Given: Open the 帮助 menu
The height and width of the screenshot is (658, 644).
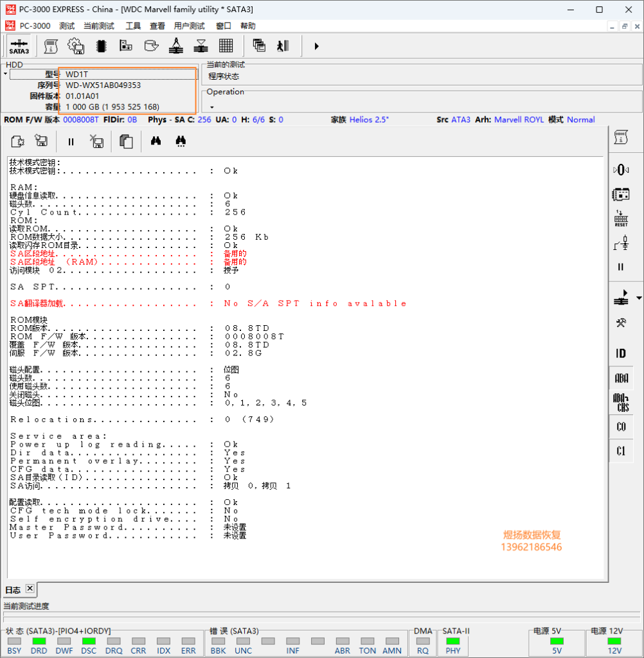Looking at the screenshot, I should [x=247, y=26].
